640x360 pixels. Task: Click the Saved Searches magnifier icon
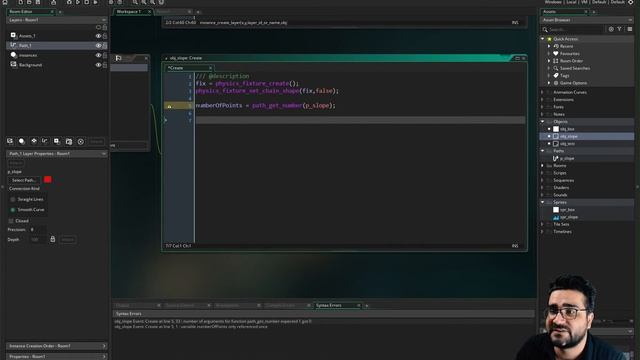pyautogui.click(x=556, y=68)
